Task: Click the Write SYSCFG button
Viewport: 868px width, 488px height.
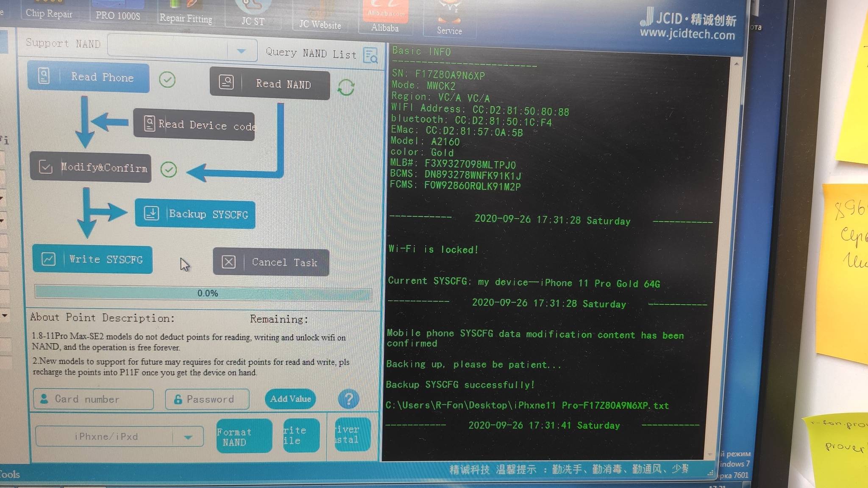Action: pos(92,259)
